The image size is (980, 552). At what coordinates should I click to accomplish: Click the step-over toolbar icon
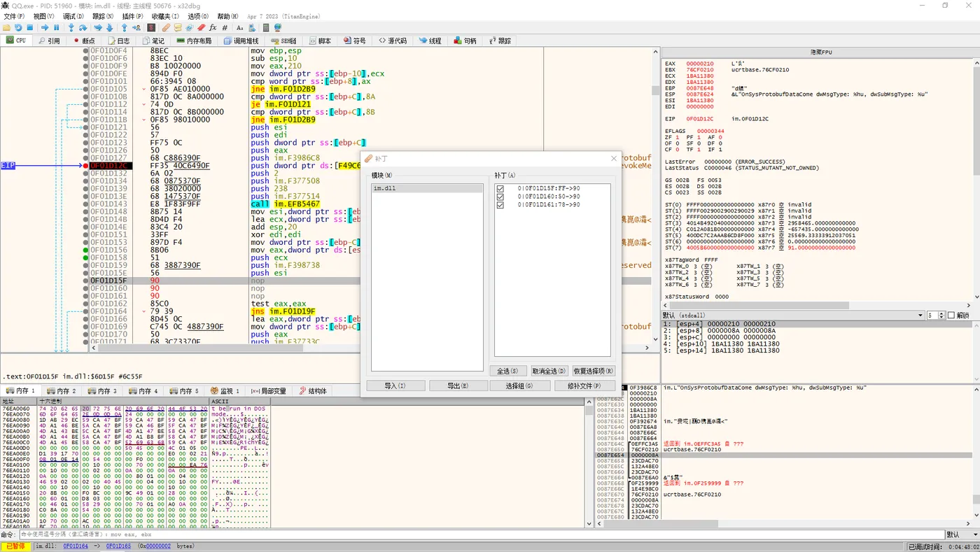tap(82, 27)
